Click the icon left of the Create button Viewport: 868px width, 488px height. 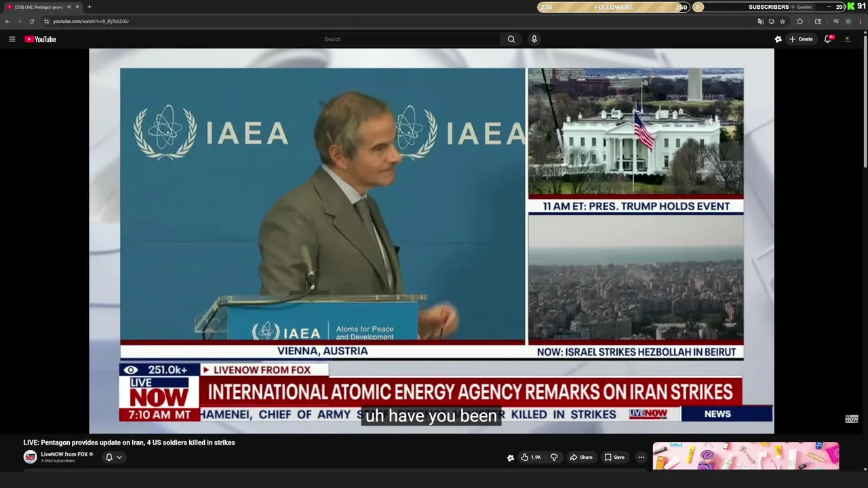[778, 39]
